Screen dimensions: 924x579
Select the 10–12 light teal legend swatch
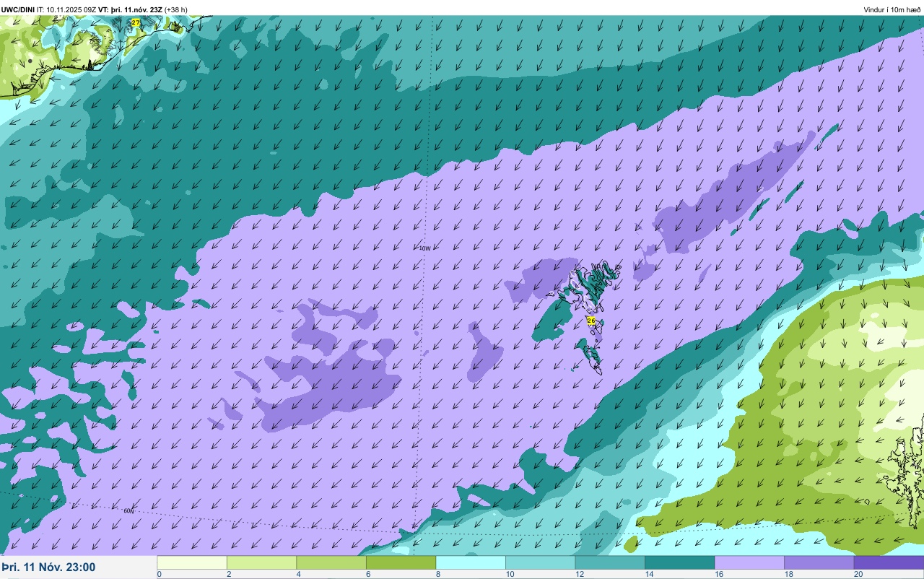541,562
